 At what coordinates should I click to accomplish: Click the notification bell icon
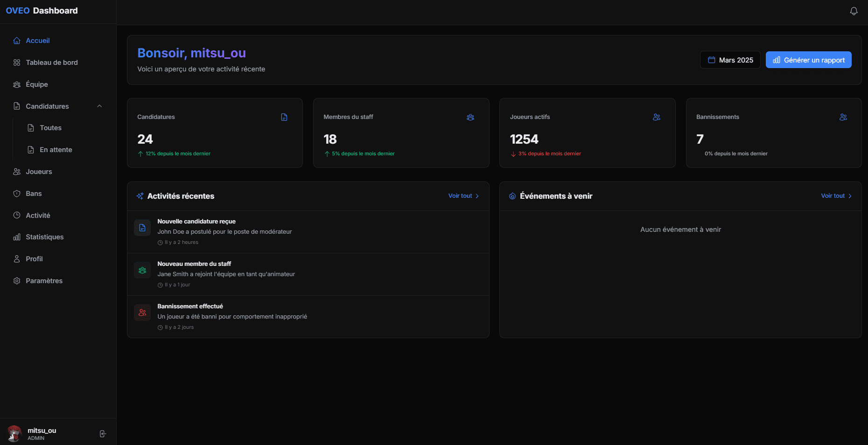point(854,11)
